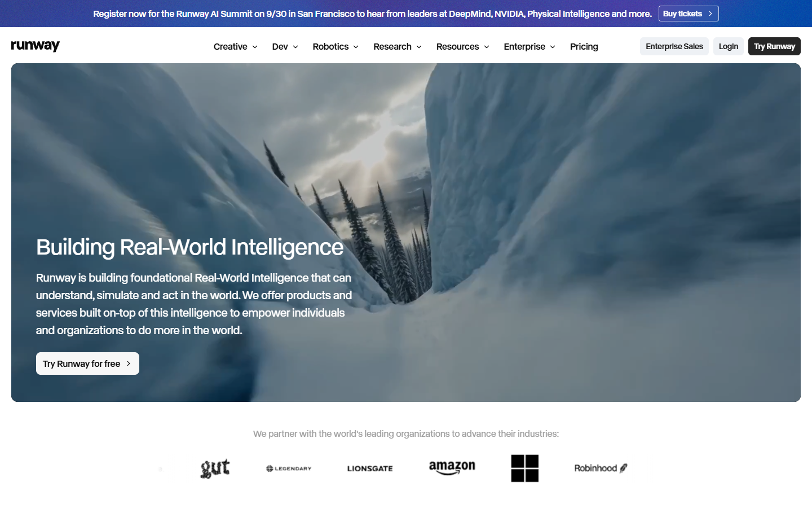Click the "Register now for the Runway AI Summit" banner text
The height and width of the screenshot is (508, 812).
[373, 14]
